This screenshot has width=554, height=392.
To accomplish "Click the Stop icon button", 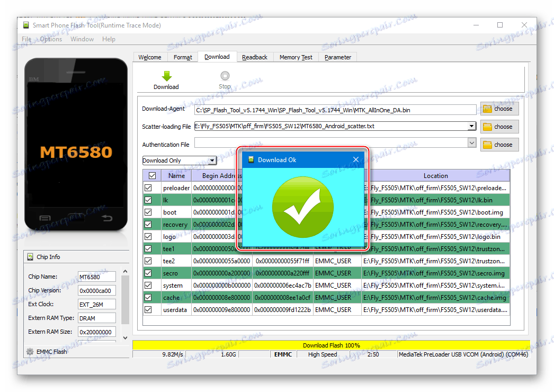I will click(225, 76).
